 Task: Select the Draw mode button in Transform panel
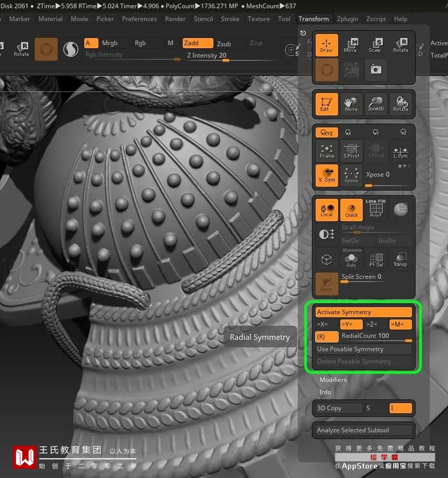click(x=326, y=45)
